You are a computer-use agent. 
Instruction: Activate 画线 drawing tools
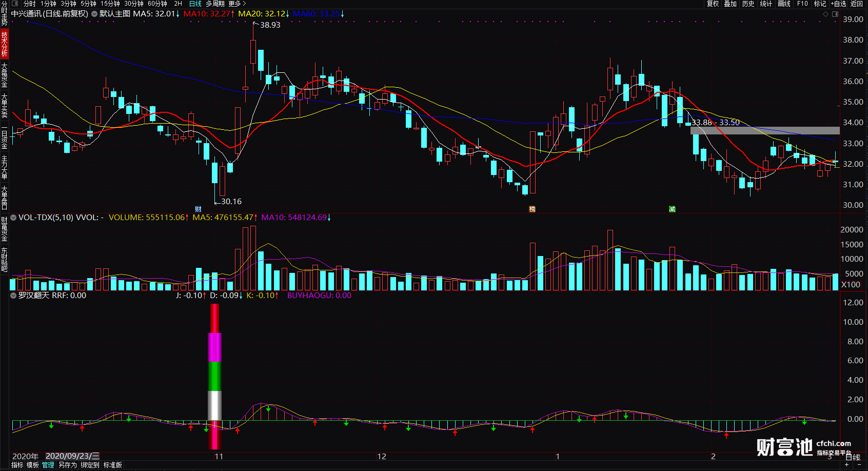coord(784,4)
